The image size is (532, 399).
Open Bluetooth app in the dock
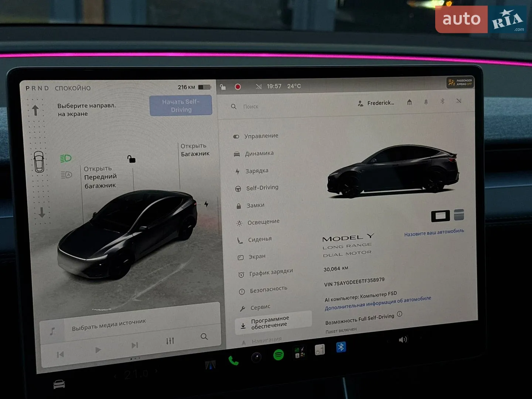pos(341,347)
